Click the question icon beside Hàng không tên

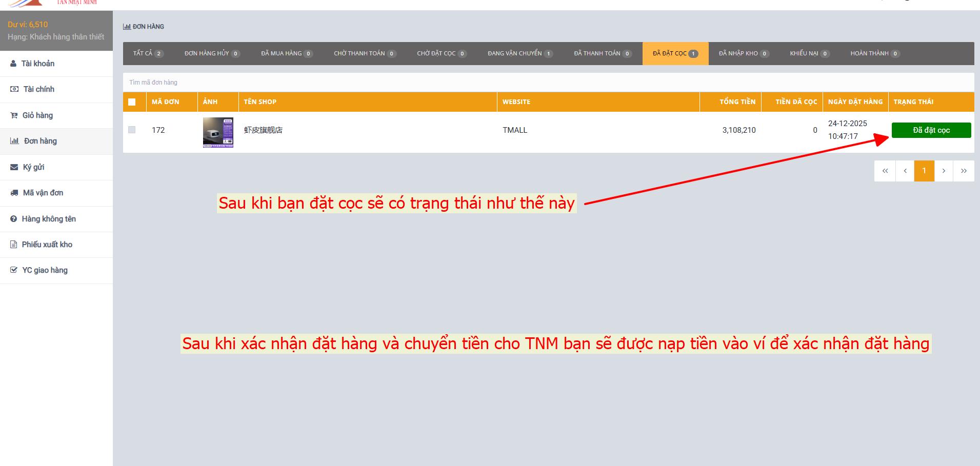14,219
